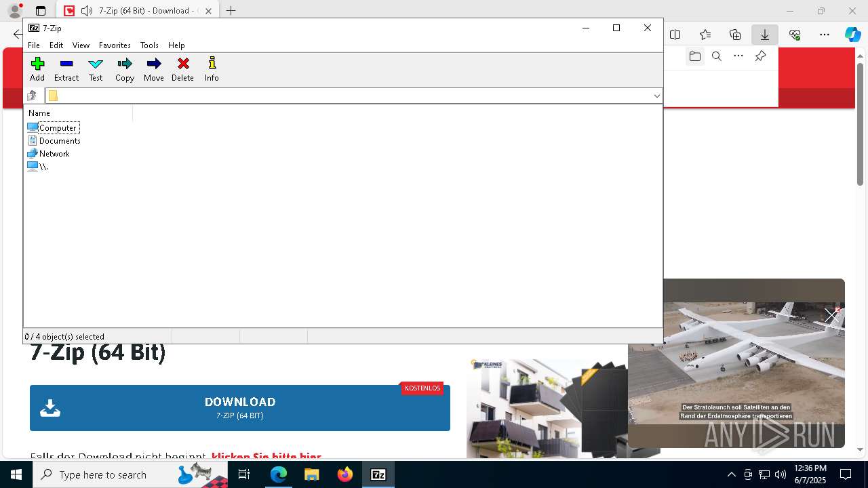868x488 pixels.
Task: Click the big Download 7-Zip (64 Bit) button
Action: pos(240,408)
